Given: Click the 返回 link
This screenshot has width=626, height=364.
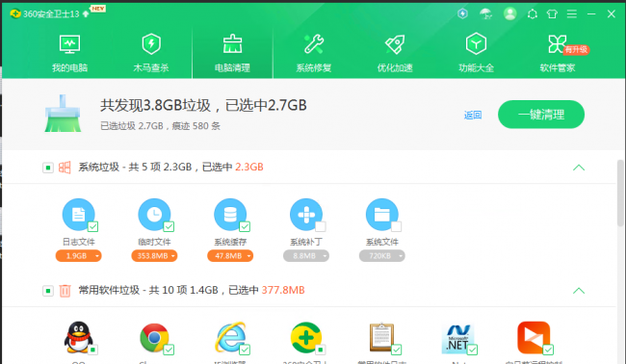Looking at the screenshot, I should 473,116.
